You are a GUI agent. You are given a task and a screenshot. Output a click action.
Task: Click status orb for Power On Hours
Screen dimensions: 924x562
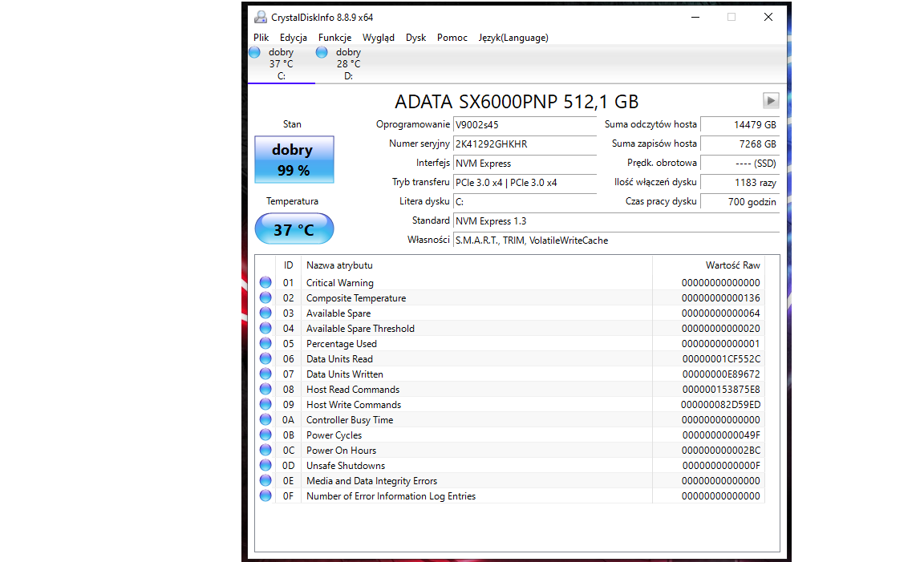265,451
